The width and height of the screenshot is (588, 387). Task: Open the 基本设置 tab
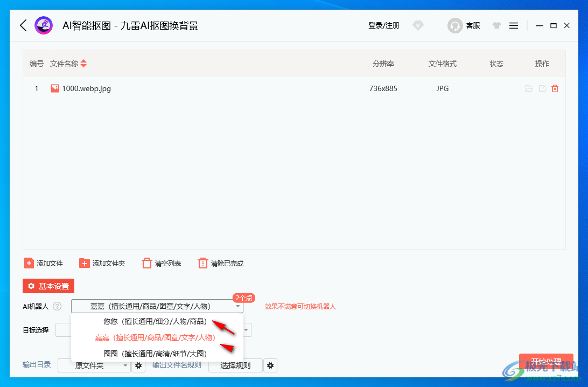click(48, 286)
